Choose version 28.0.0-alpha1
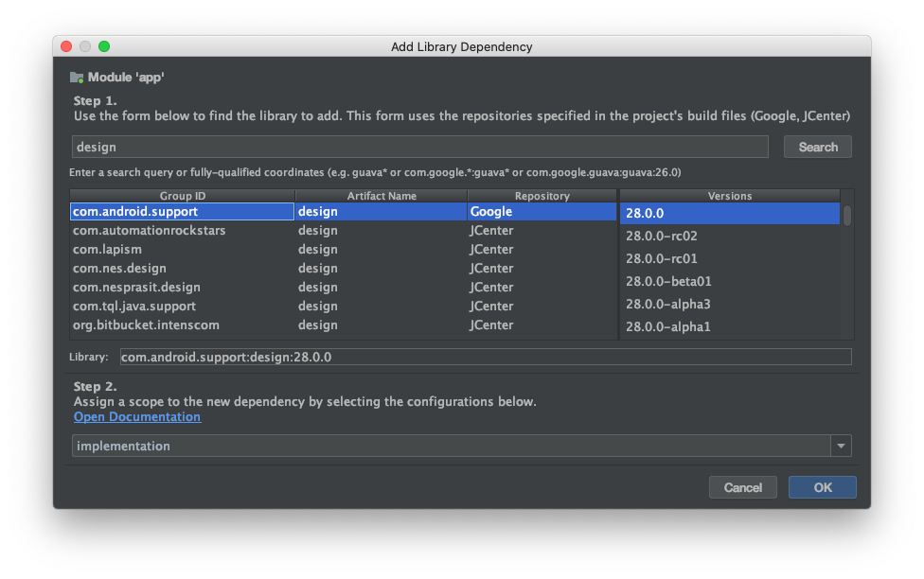 (x=730, y=326)
